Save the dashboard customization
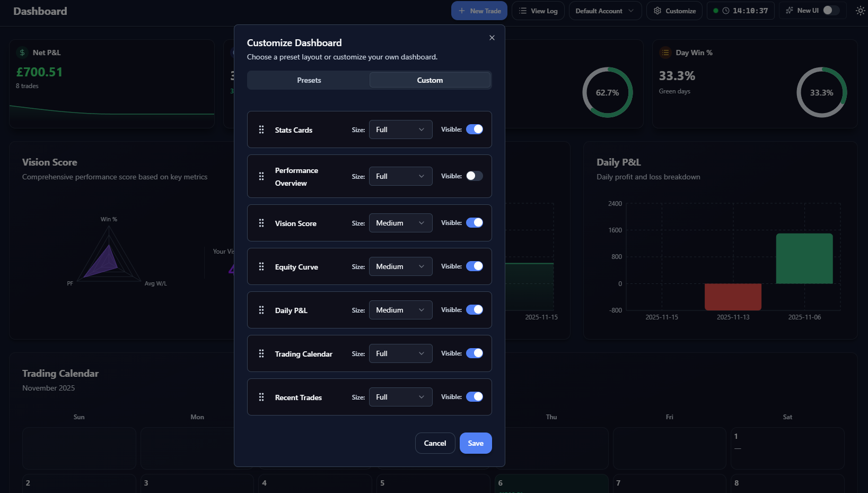The width and height of the screenshot is (868, 493). (475, 443)
